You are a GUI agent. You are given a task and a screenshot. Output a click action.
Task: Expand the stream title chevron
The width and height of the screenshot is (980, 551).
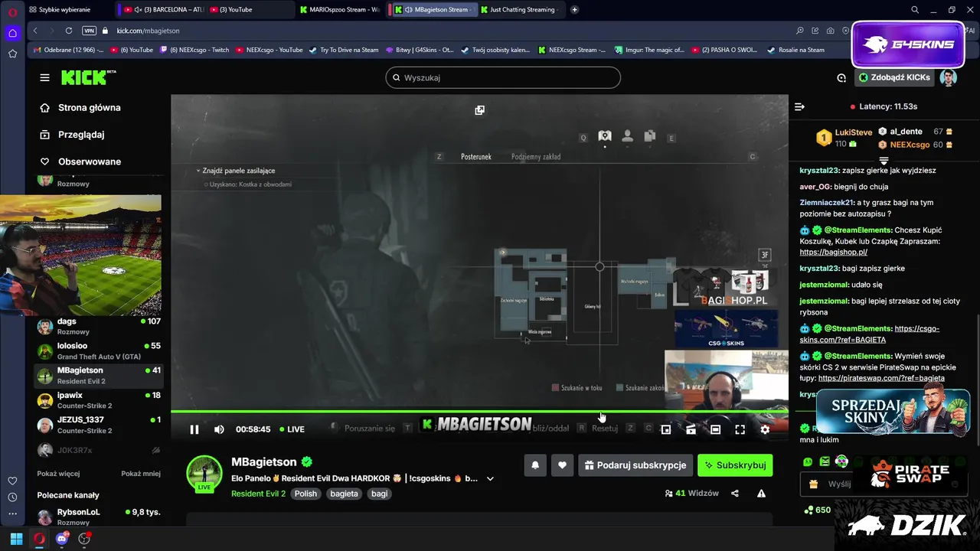pos(490,479)
